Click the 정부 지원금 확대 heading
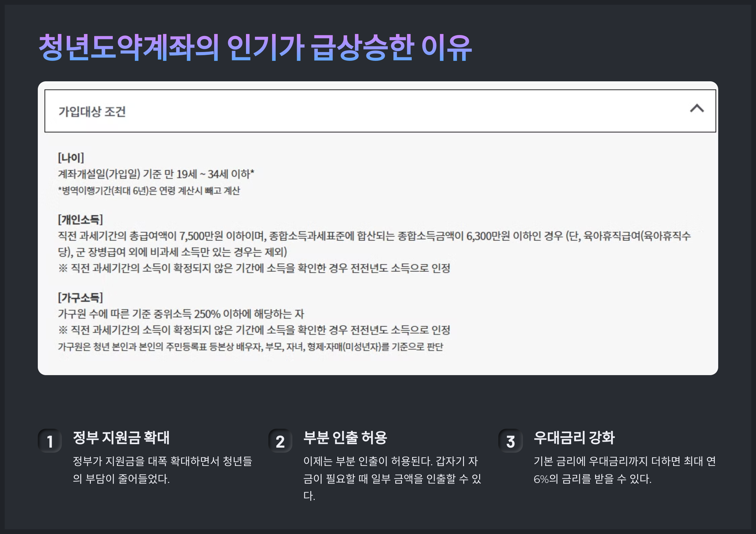 pos(121,438)
